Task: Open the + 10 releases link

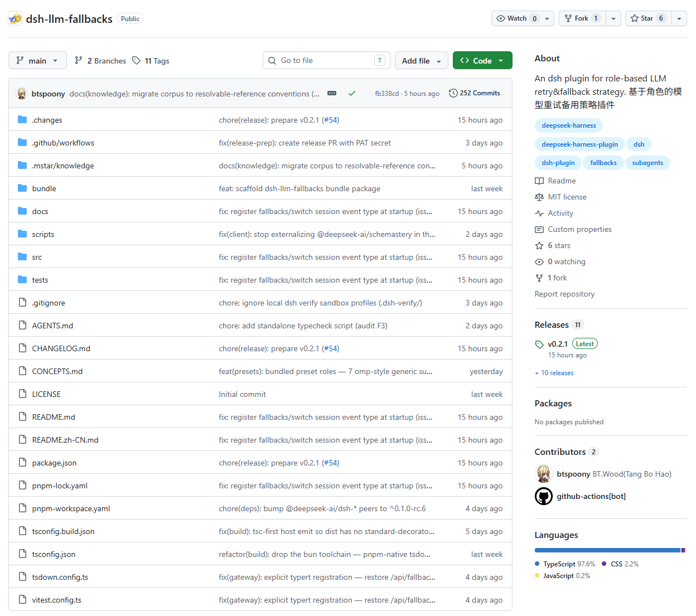Action: point(554,373)
